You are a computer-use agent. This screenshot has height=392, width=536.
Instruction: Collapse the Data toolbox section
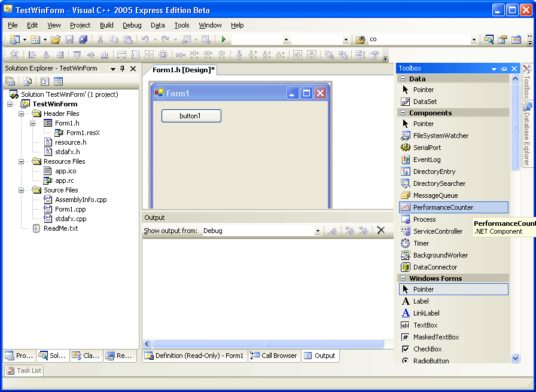click(403, 78)
